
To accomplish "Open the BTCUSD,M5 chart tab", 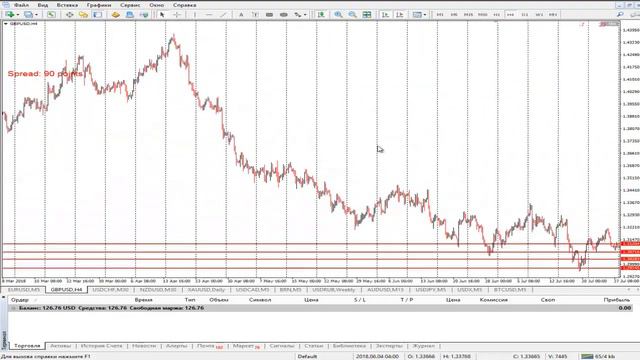I will tap(510, 289).
